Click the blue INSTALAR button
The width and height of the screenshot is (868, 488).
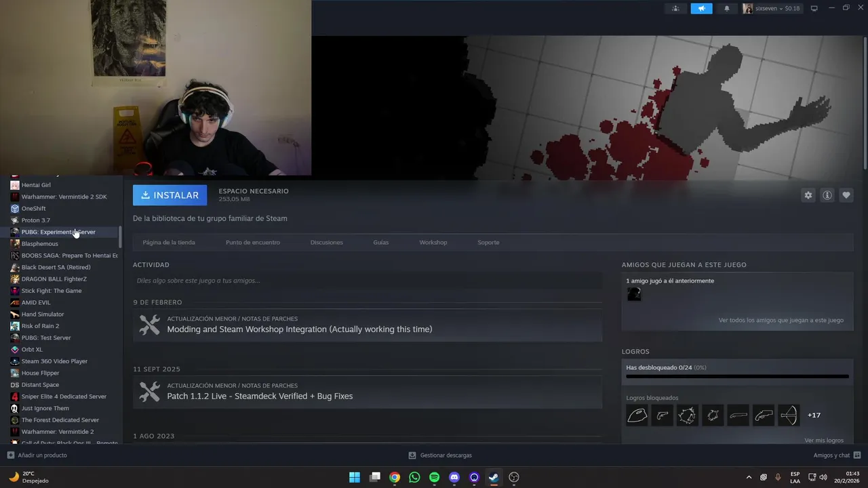[x=170, y=195]
